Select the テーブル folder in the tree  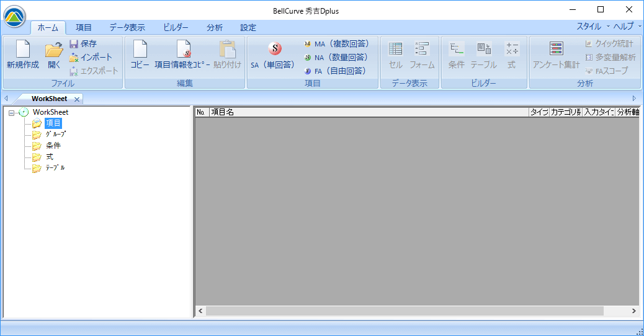[55, 168]
